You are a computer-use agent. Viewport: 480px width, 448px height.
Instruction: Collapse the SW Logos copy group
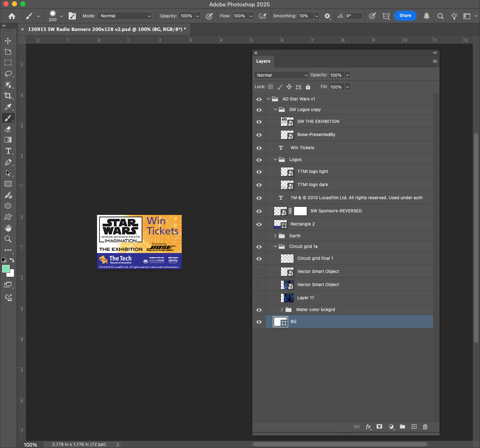tap(275, 109)
